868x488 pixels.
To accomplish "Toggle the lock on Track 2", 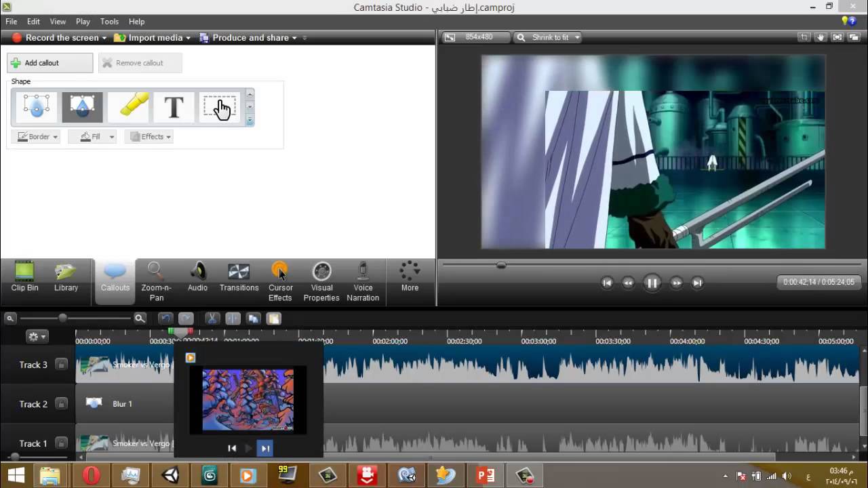I will click(61, 404).
